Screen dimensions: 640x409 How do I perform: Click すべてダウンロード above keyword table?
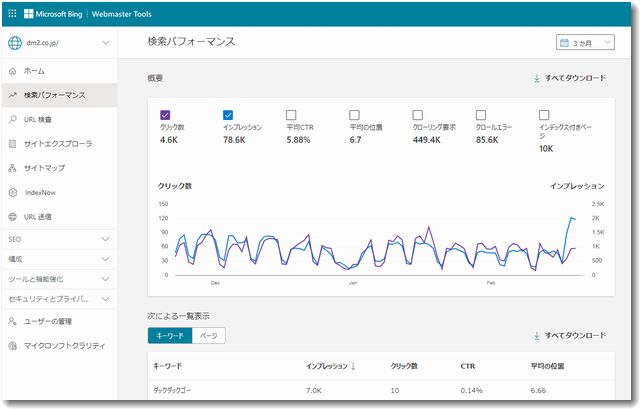(x=570, y=336)
